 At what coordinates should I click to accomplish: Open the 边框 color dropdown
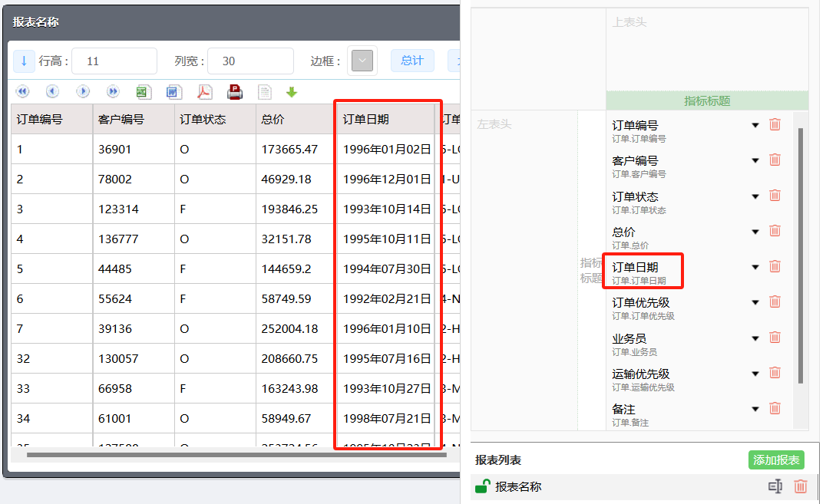362,61
